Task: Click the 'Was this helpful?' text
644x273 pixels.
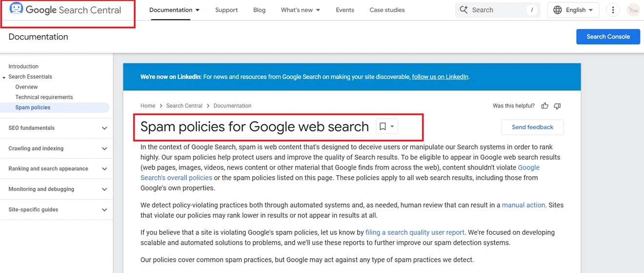Action: (514, 105)
